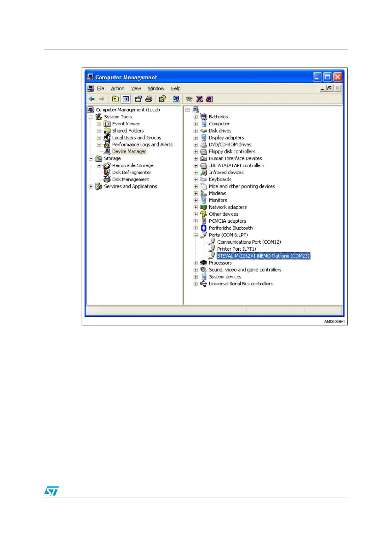
Task: Click the Disable icon with red circle
Action: 209,99
